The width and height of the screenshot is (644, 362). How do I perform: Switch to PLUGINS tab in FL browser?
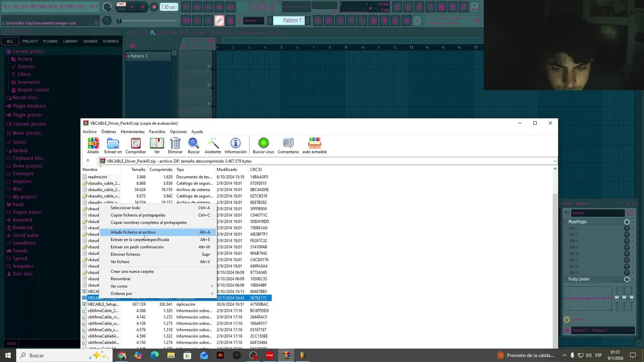(x=50, y=41)
